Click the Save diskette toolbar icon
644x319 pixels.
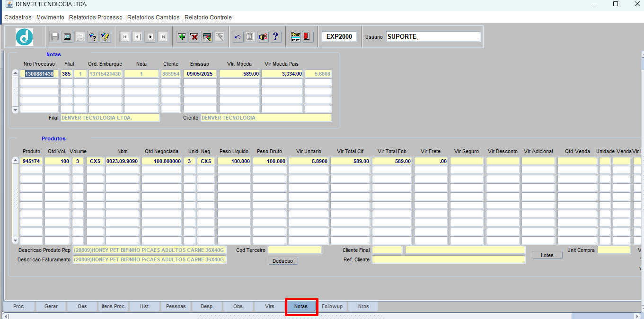pyautogui.click(x=55, y=37)
